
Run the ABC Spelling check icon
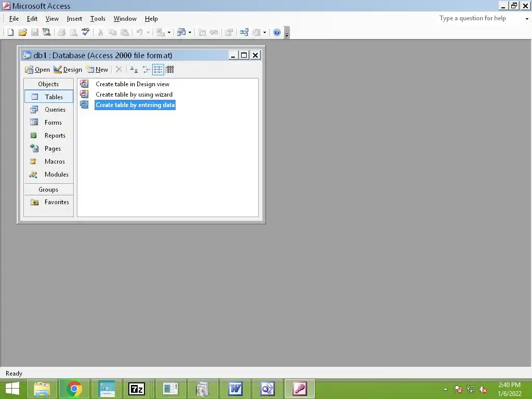(x=86, y=32)
